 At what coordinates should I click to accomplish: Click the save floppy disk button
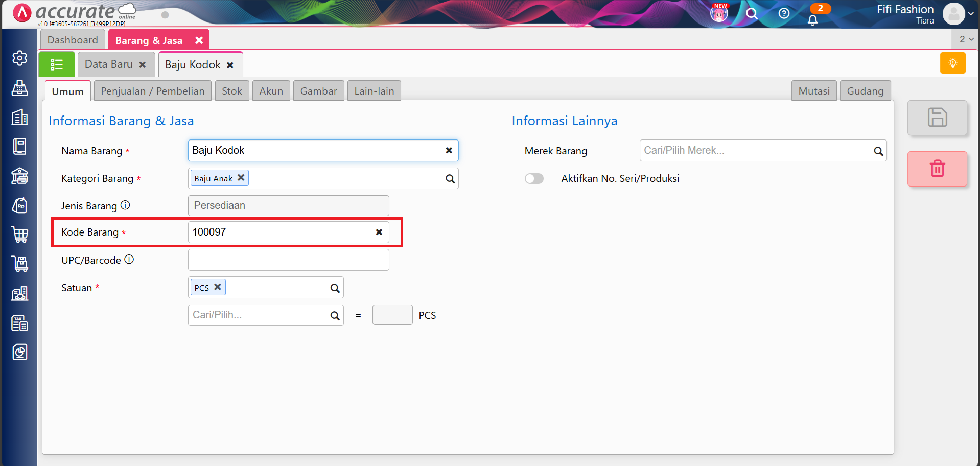click(x=937, y=118)
